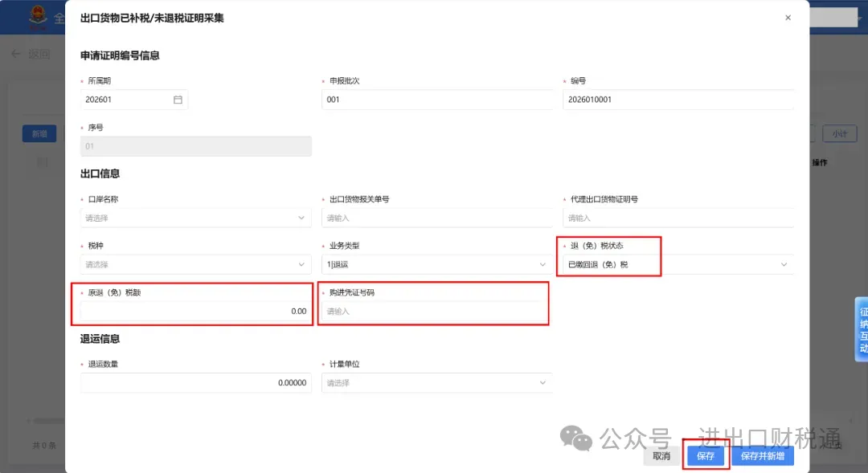This screenshot has width=868, height=473.
Task: Edit the 申报批次 field
Action: 436,100
